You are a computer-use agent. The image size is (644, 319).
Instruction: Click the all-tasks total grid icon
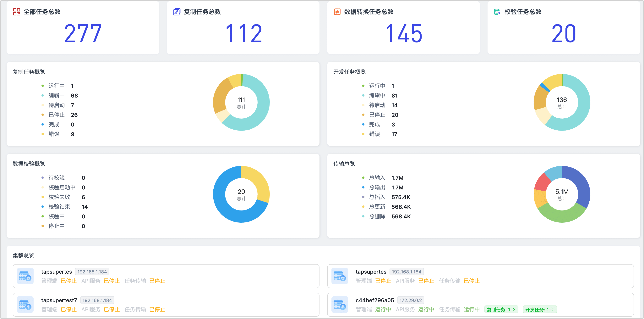pos(17,12)
